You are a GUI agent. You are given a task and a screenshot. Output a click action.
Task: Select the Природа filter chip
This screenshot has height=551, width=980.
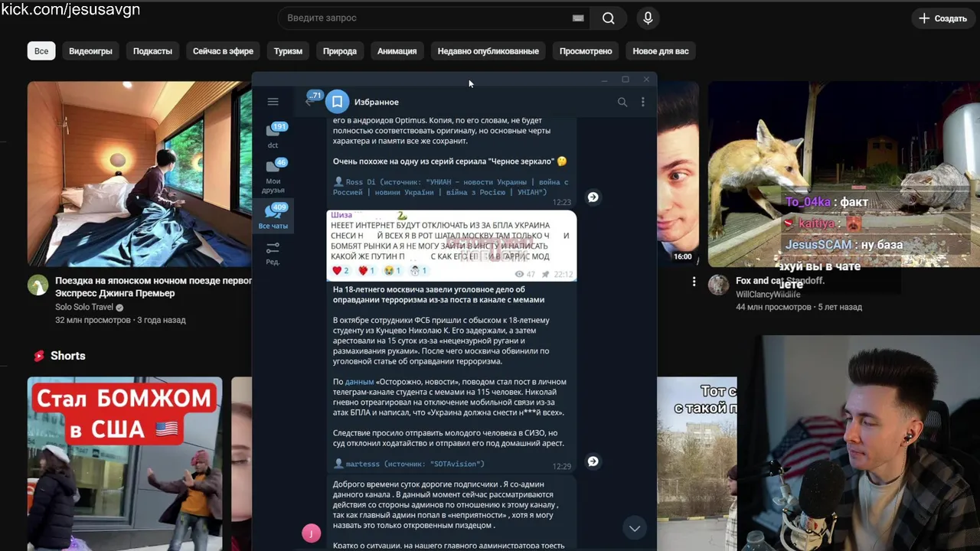coord(340,51)
